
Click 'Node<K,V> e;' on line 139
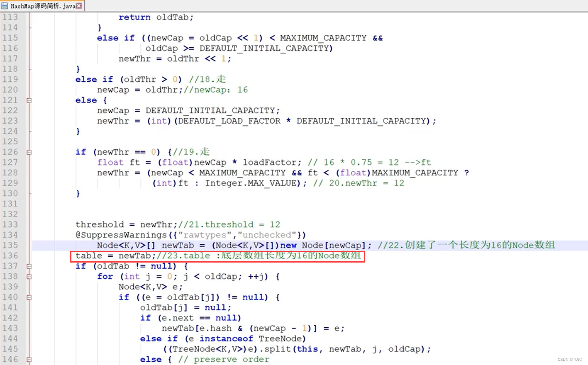151,287
